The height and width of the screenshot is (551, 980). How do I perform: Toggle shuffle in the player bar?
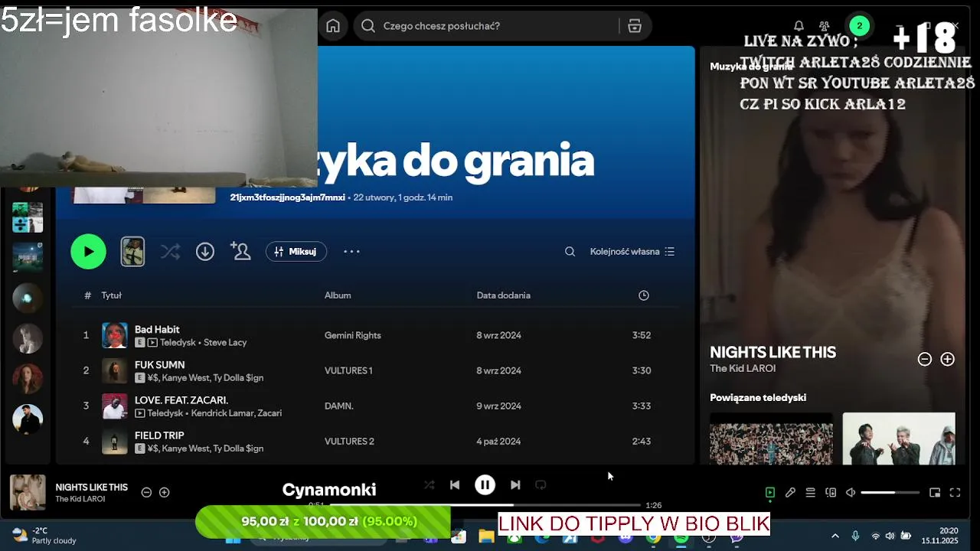[x=430, y=485]
